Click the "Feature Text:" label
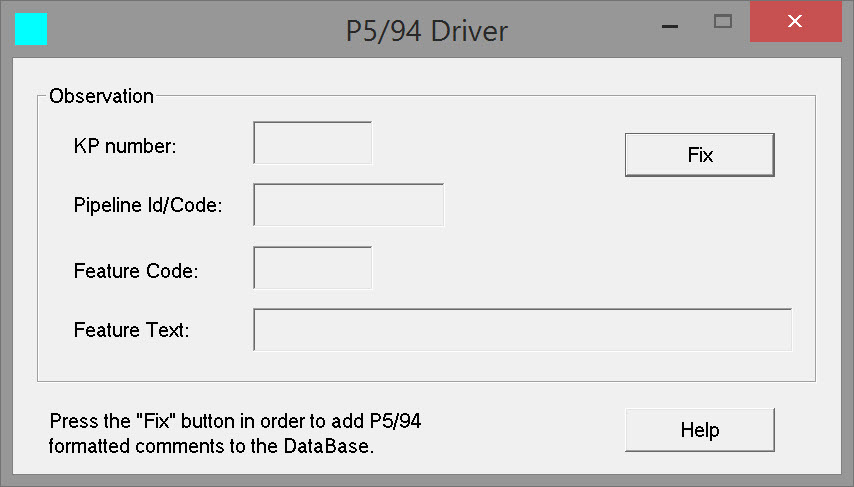 click(x=132, y=329)
